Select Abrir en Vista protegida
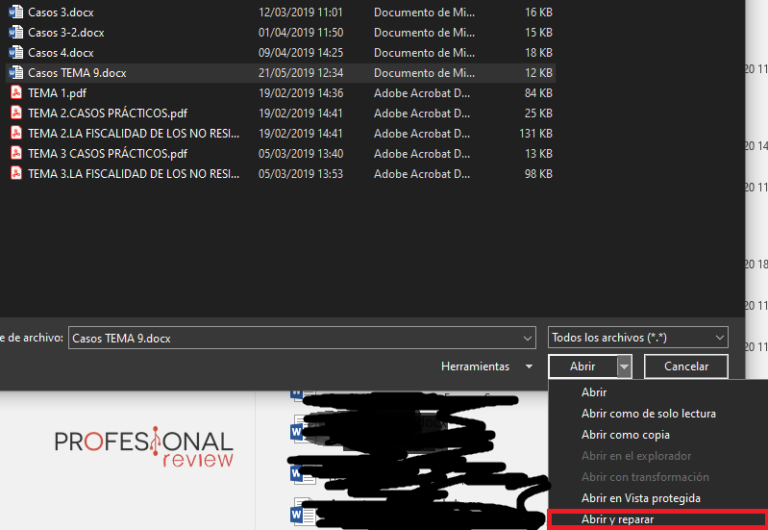 [x=641, y=498]
